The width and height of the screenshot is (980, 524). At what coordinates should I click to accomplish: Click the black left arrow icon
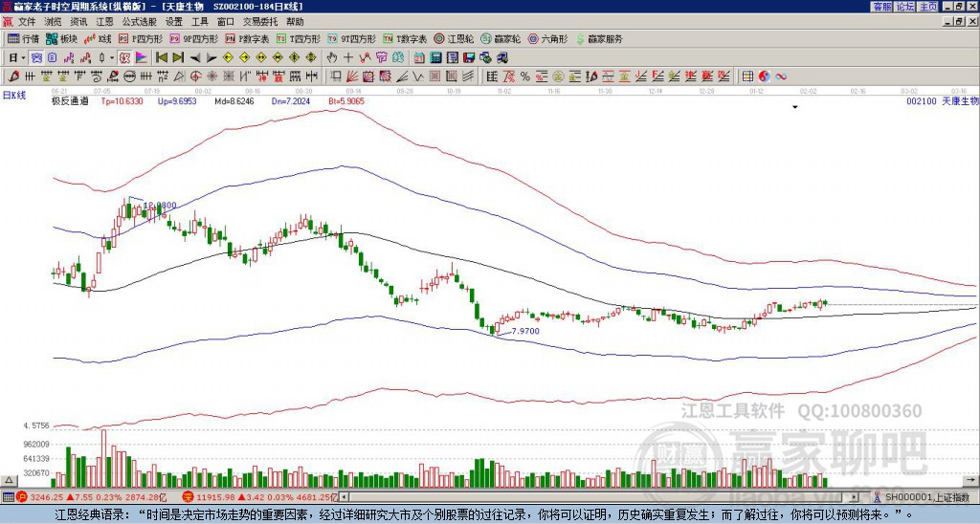tap(195, 58)
